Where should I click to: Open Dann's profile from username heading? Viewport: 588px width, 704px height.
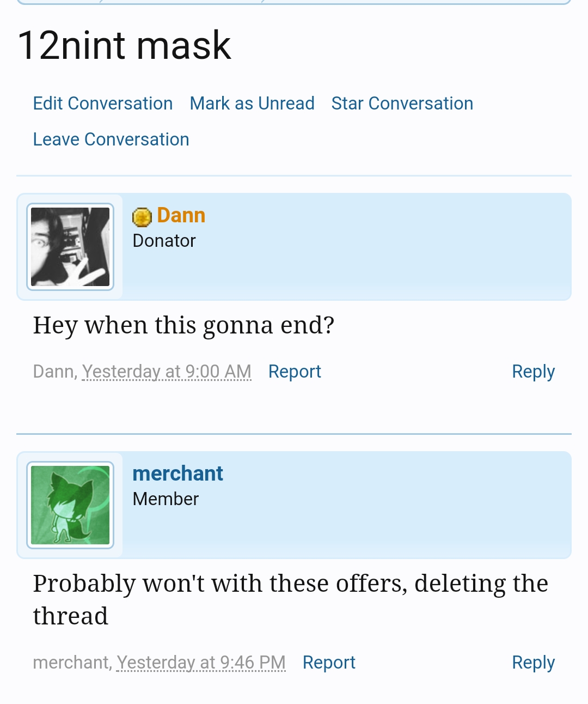(181, 215)
